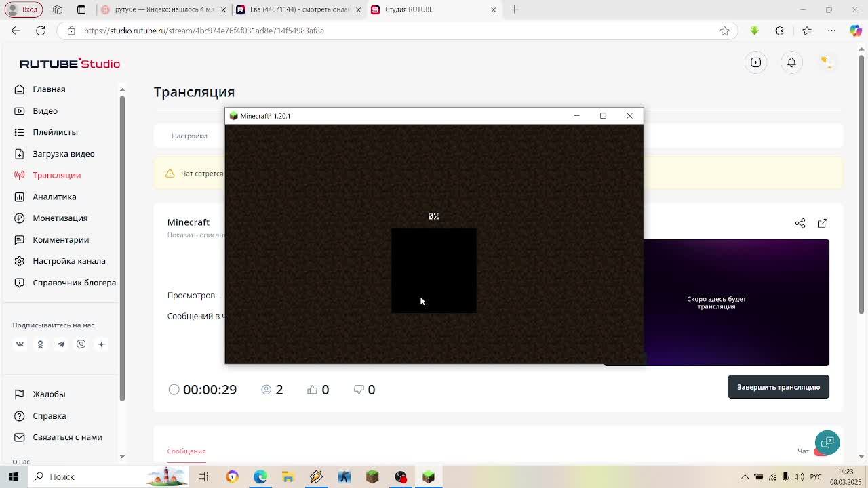Open Microsoft Edge from the taskbar
Image resolution: width=868 pixels, height=488 pixels.
coord(260,476)
